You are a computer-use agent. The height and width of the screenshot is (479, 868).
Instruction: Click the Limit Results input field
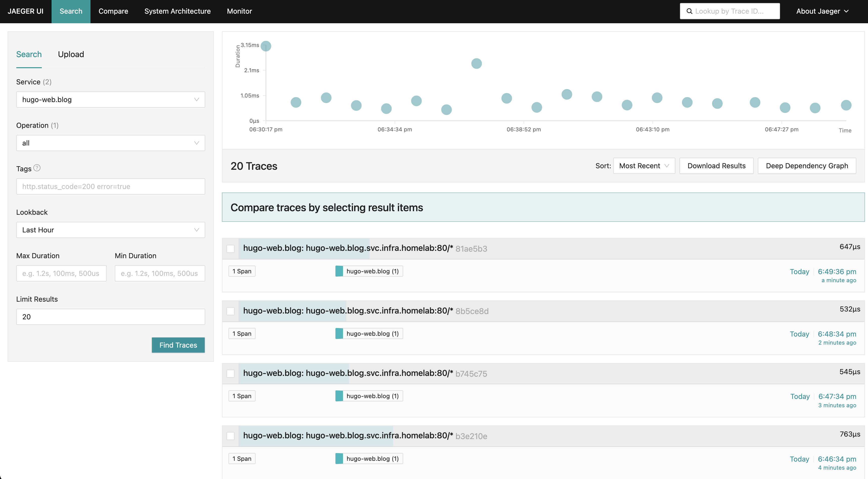click(110, 317)
